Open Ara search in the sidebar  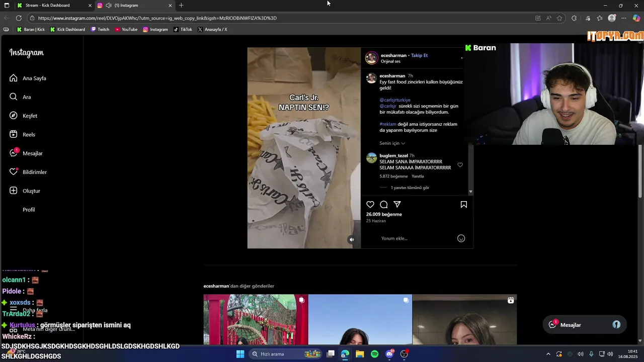click(x=20, y=97)
